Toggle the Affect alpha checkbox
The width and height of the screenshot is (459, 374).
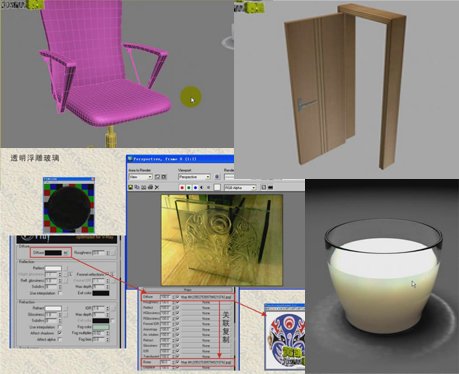pos(60,339)
